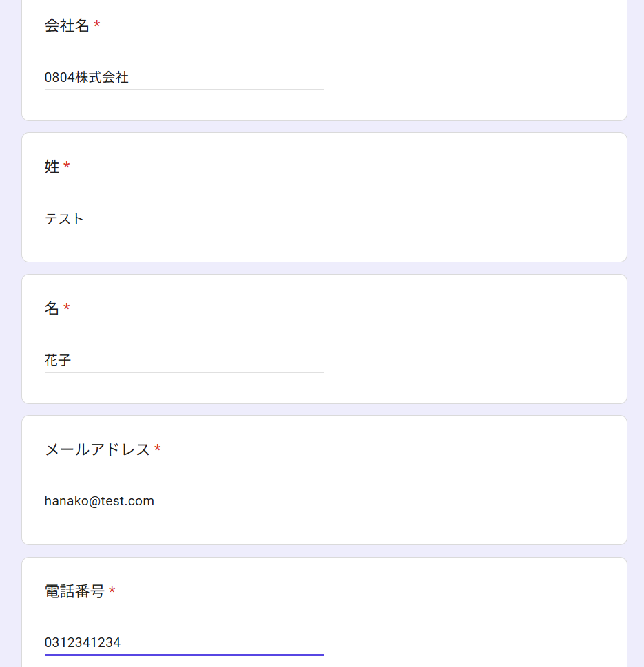Click the required asterisk next to 名

click(66, 307)
